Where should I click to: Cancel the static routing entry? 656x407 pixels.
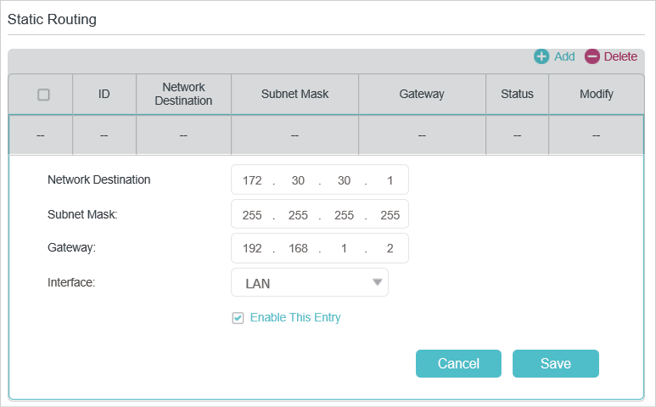point(459,363)
